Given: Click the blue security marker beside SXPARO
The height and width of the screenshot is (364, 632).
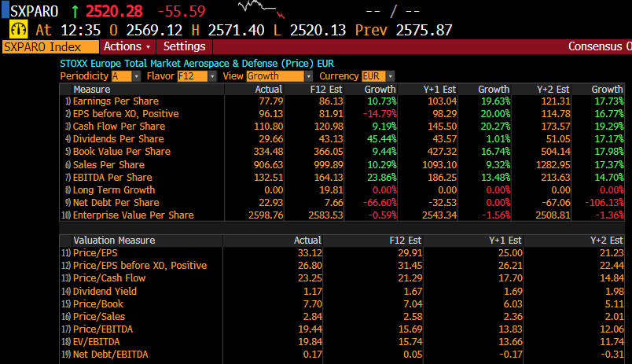Looking at the screenshot, I should [6, 10].
